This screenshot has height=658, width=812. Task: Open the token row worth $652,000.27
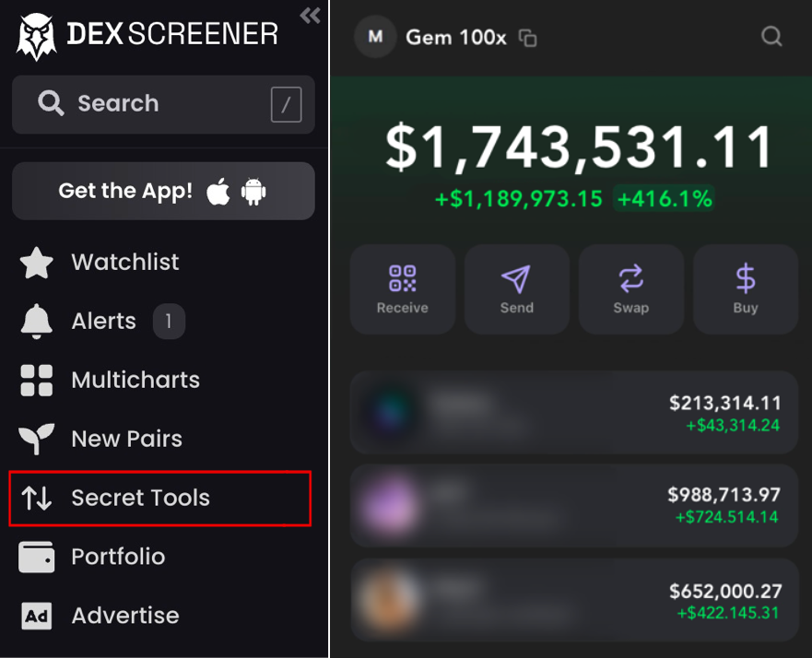tap(574, 600)
